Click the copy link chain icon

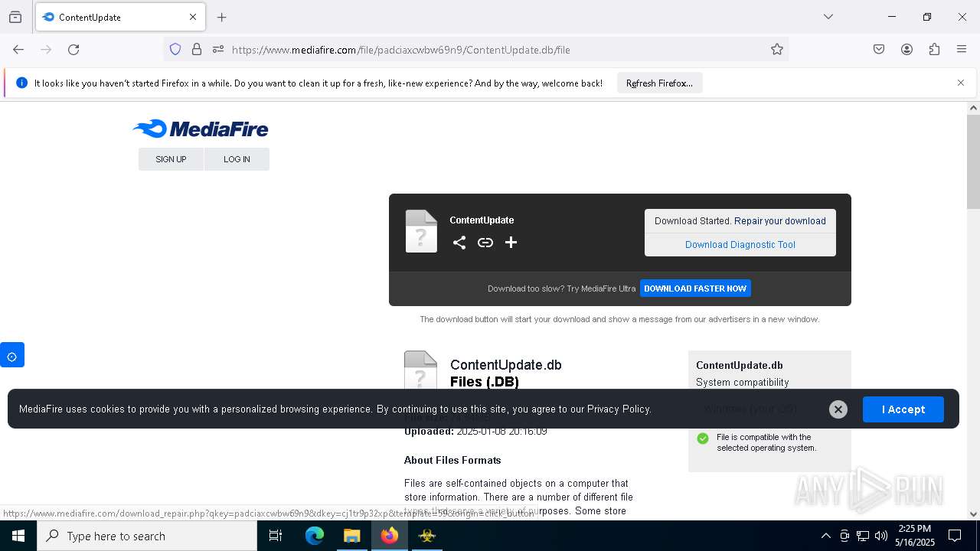point(485,243)
